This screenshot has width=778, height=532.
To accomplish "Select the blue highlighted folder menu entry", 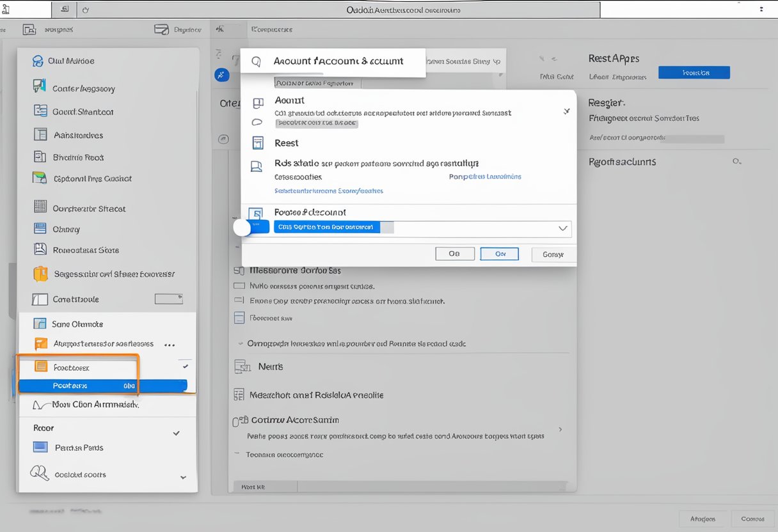I will (102, 385).
